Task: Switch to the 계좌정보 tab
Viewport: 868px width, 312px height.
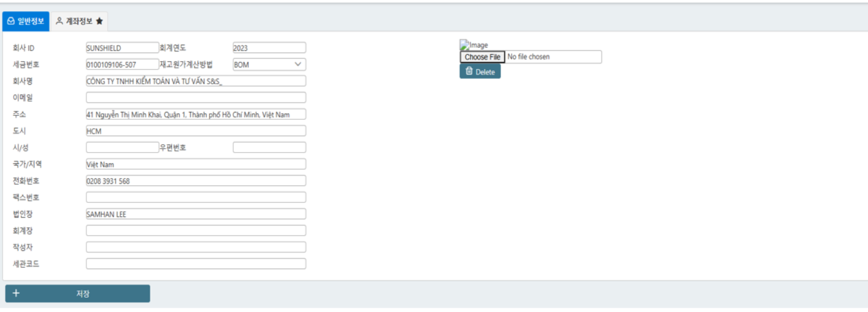Action: coord(79,21)
